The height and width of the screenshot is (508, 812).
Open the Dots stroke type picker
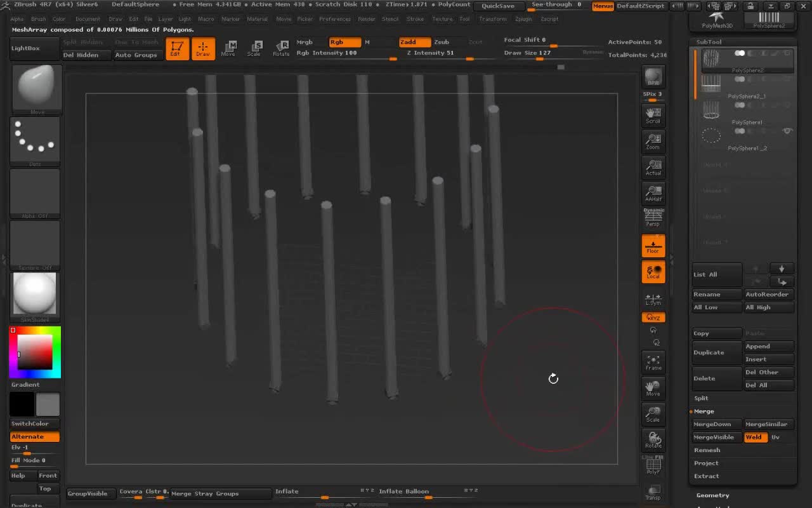coord(36,140)
